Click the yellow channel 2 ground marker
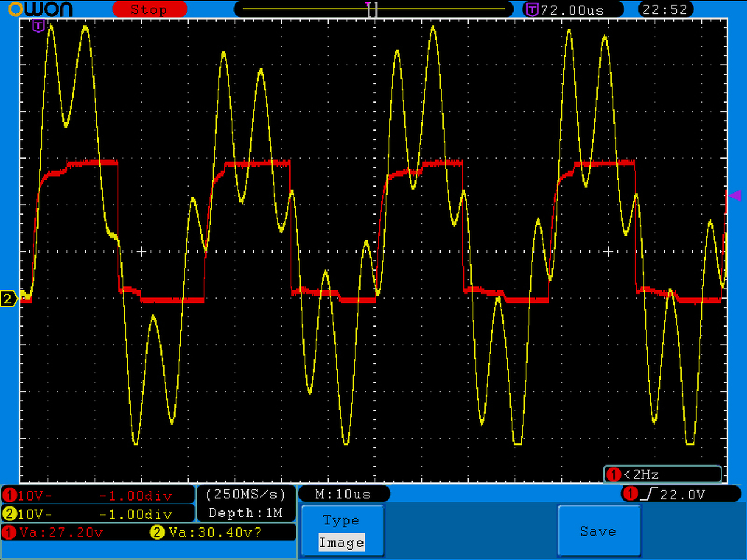 click(x=8, y=299)
